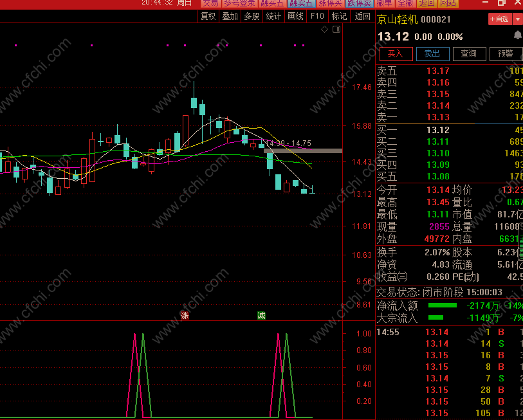Select the 卖四 price 13.16
Screen dimensions: 523x420
(438, 82)
